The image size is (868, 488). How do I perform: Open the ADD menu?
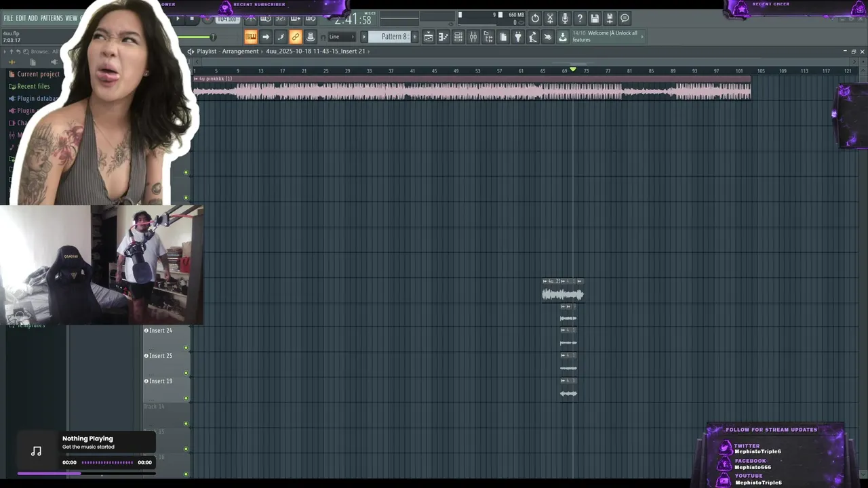(x=33, y=18)
